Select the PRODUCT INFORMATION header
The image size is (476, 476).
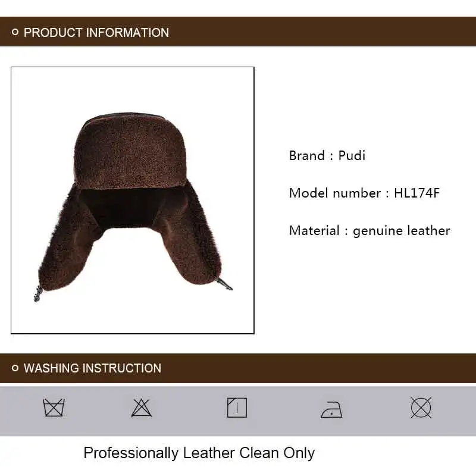coord(96,33)
